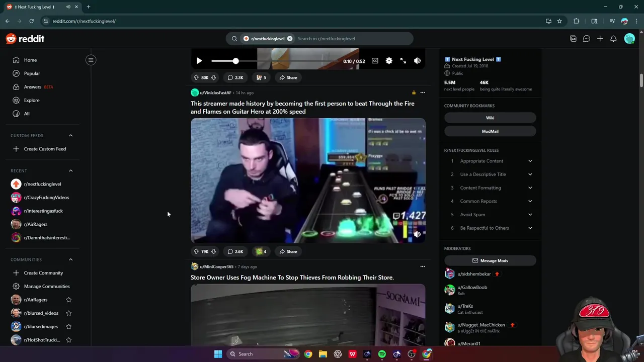Downvote the post with 80K votes
The image size is (644, 362).
pyautogui.click(x=213, y=77)
